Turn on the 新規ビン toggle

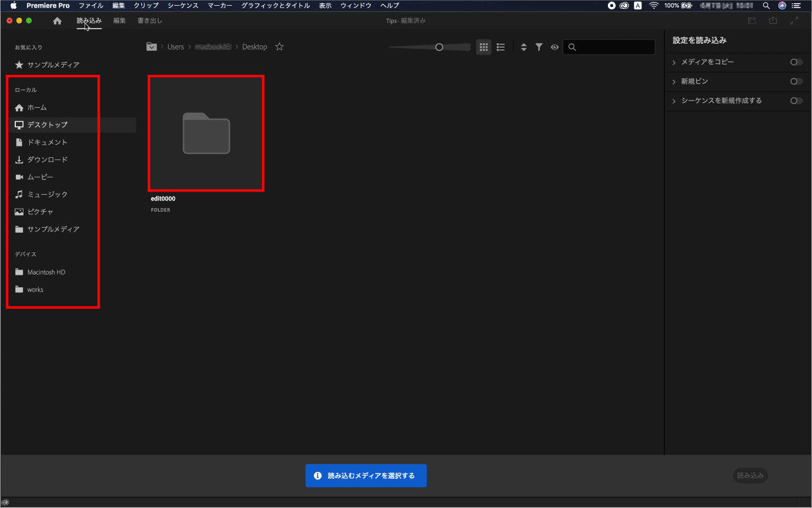[796, 81]
